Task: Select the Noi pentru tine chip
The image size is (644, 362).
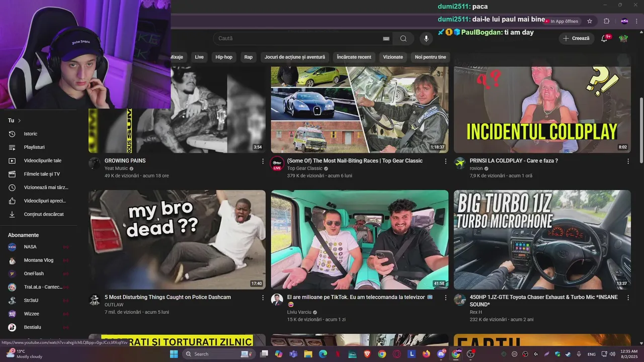Action: 431,57
